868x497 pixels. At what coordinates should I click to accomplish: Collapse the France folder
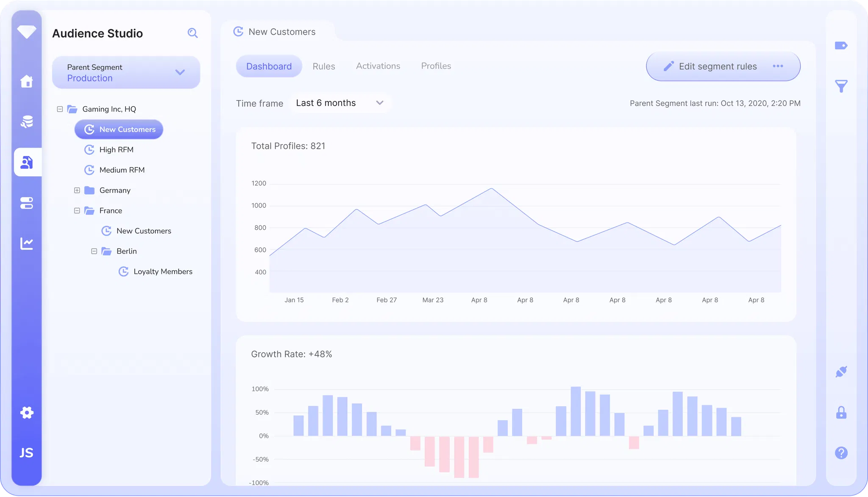(x=77, y=211)
